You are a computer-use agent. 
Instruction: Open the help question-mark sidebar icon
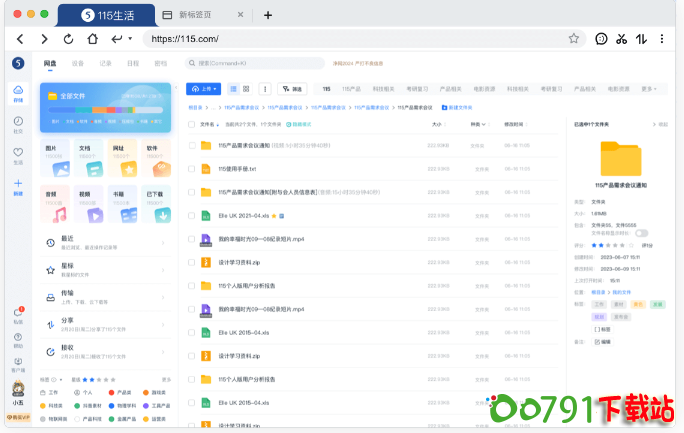click(18, 340)
